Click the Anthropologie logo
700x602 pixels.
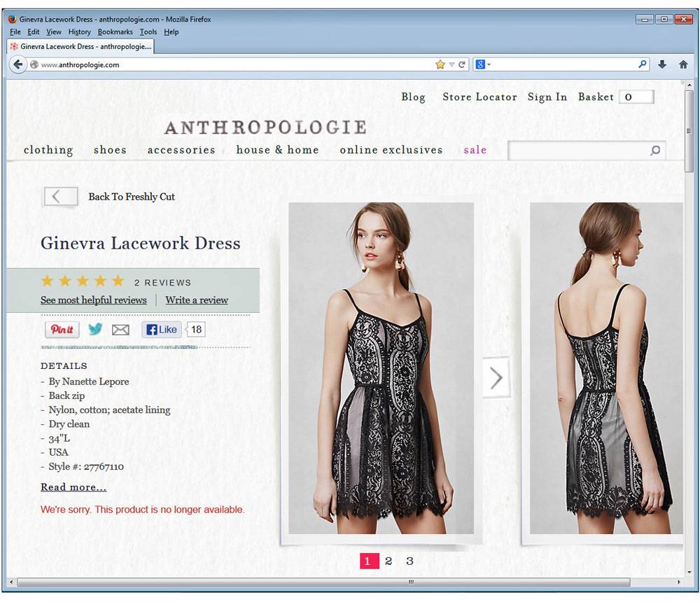[x=265, y=127]
